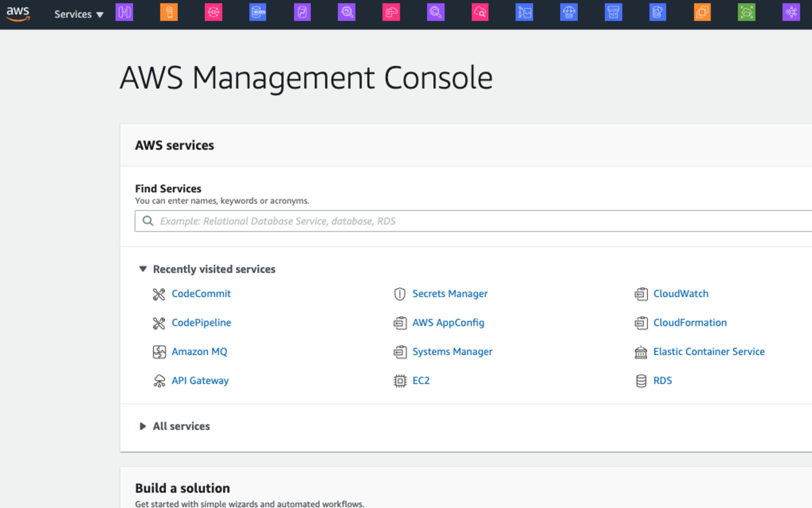Open the AWS AppConfig service link
Screen dimensions: 812x508
(x=448, y=323)
